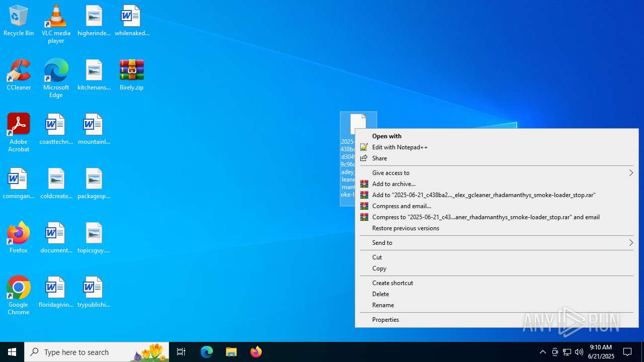This screenshot has width=644, height=362.
Task: Open File Explorer from the taskbar
Action: click(231, 352)
